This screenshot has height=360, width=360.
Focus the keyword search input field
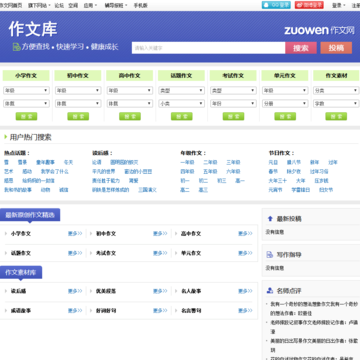(208, 48)
